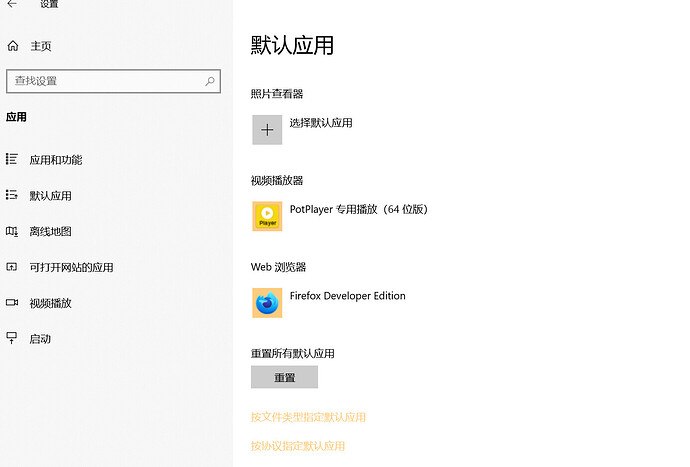The image size is (690, 467).
Task: Open 按文件类型指定默认应用 link
Action: (x=308, y=417)
